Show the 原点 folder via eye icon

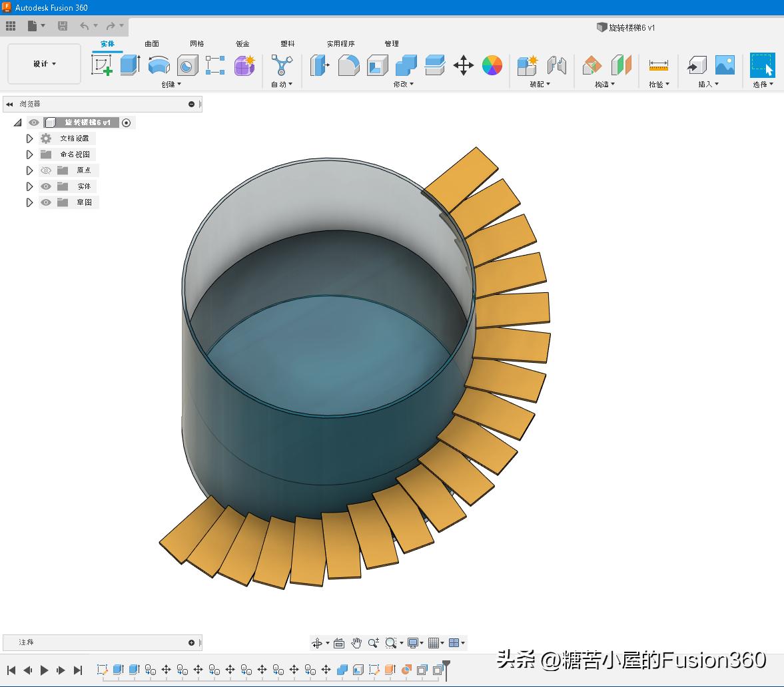(x=46, y=170)
